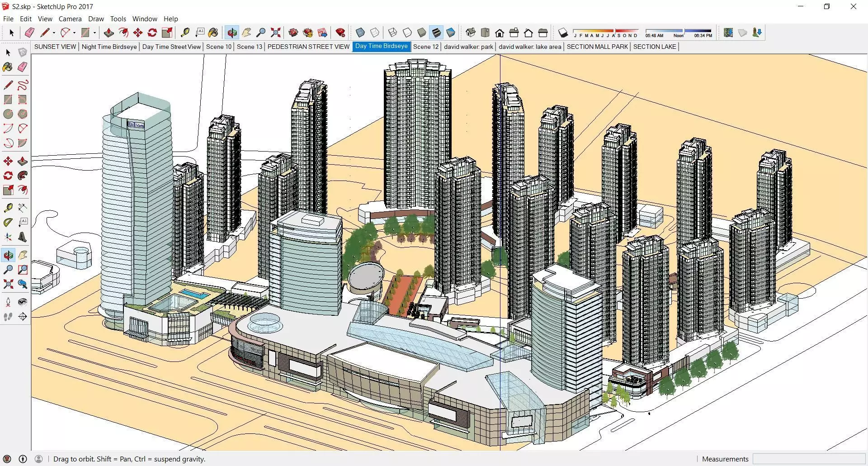Screen dimensions: 868x466
Task: Select Follow Me tool in left toolbar
Action: pos(23,176)
